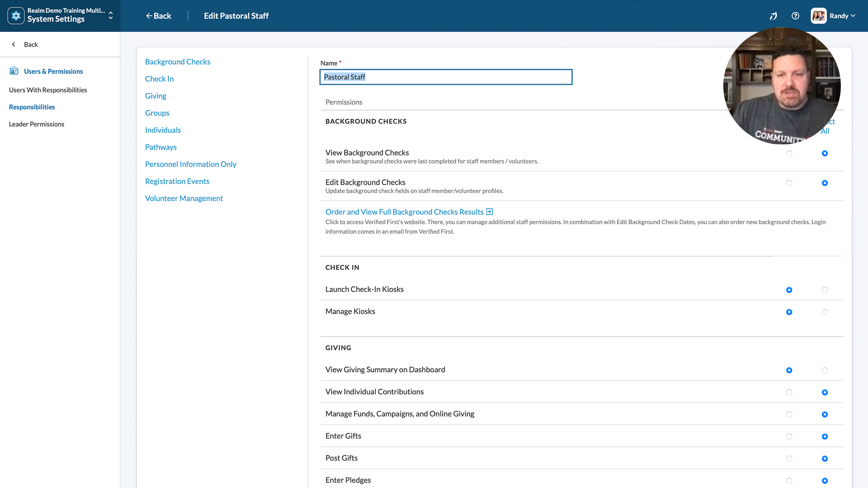Click the external link icon beside Background Checks Results

tap(489, 211)
